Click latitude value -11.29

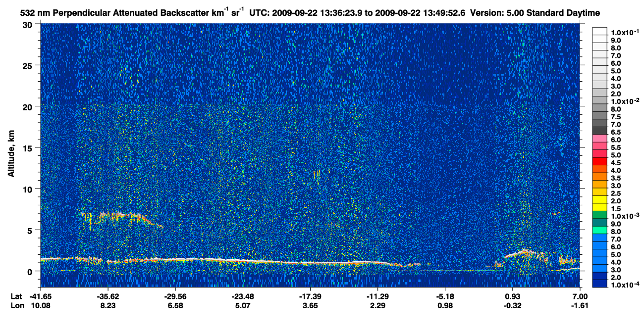377,296
